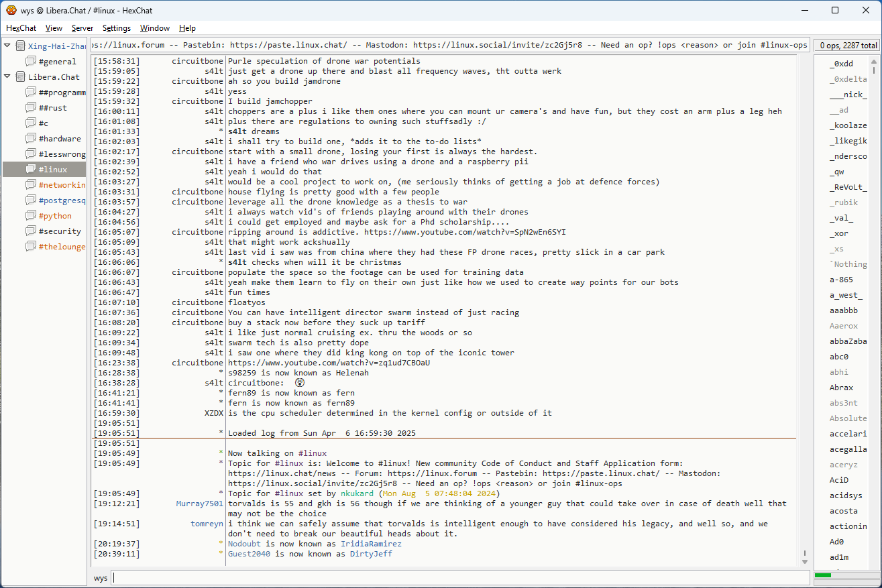Click the channel icon next to #hardware
This screenshot has width=882, height=588.
click(x=31, y=139)
